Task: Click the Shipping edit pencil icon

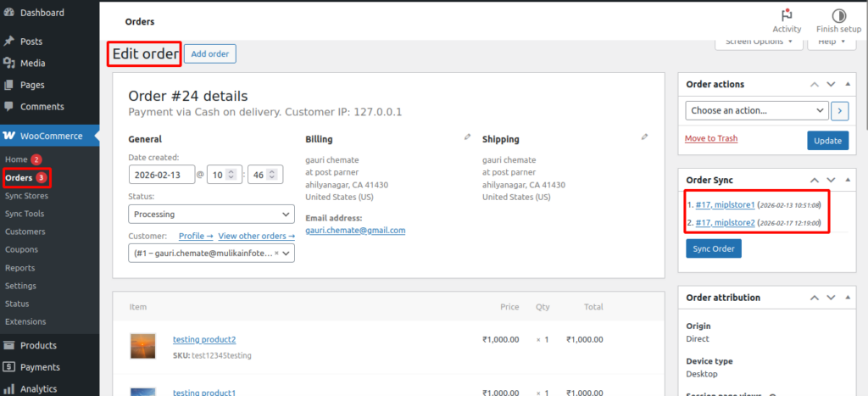Action: 644,137
